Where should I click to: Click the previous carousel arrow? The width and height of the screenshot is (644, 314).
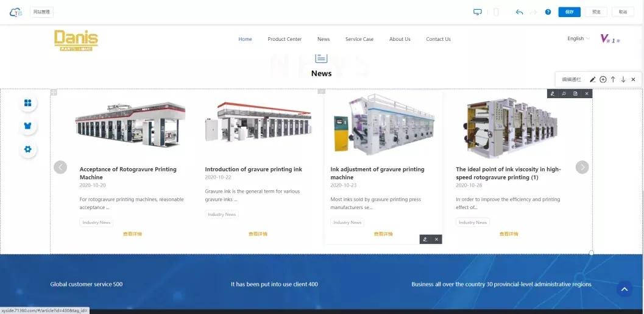pos(60,167)
